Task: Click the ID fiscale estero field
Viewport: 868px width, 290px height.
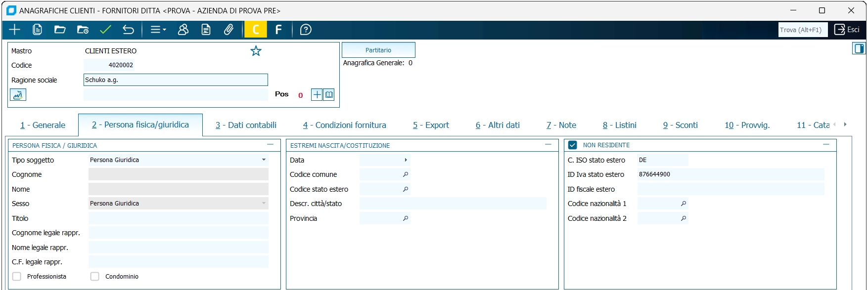Action: pos(731,189)
